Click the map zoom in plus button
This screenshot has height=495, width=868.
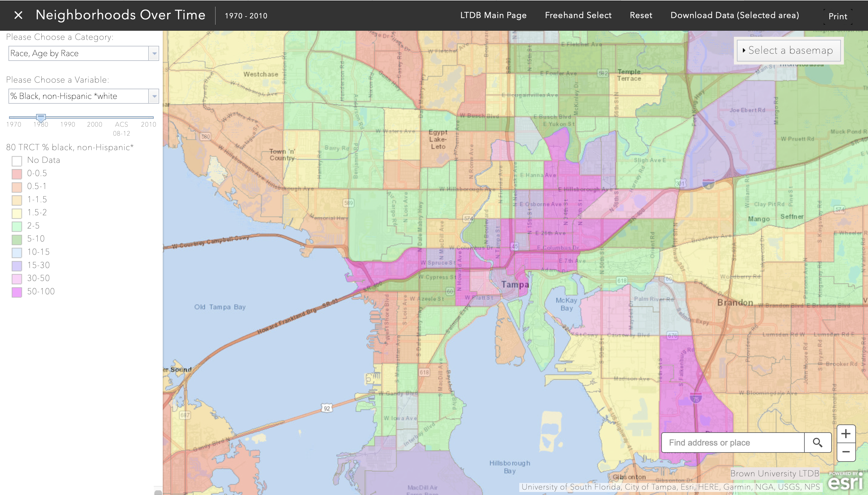[846, 434]
